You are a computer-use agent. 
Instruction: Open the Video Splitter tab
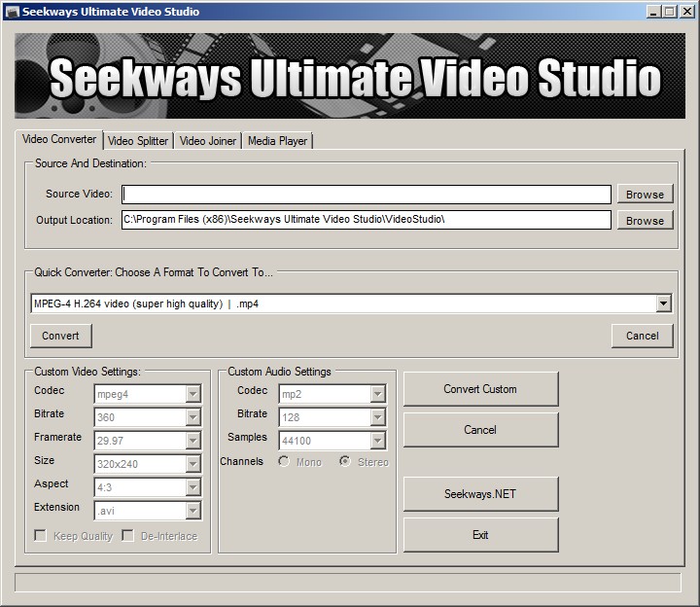(x=138, y=141)
